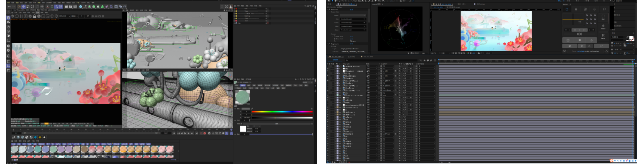Click the After Effects Home icon

[329, 1]
